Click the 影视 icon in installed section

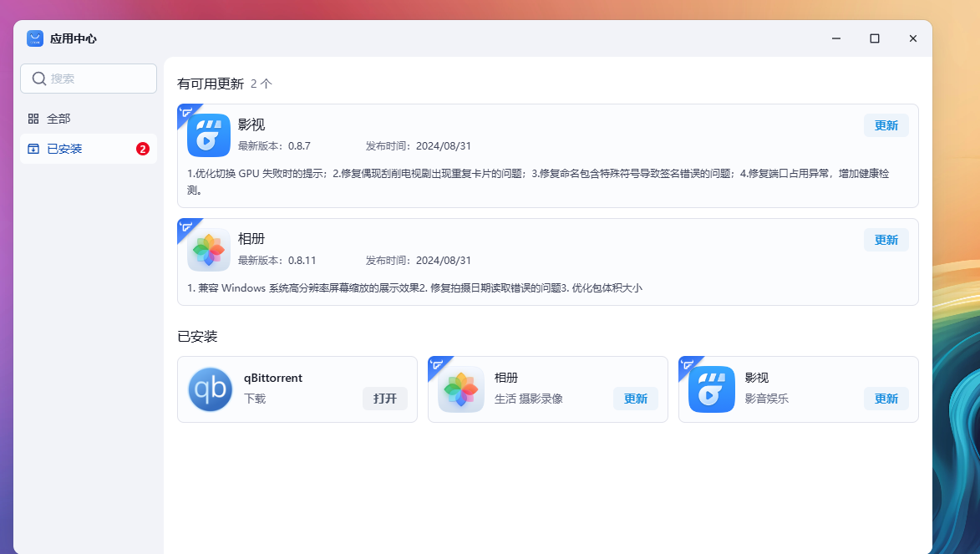coord(712,389)
